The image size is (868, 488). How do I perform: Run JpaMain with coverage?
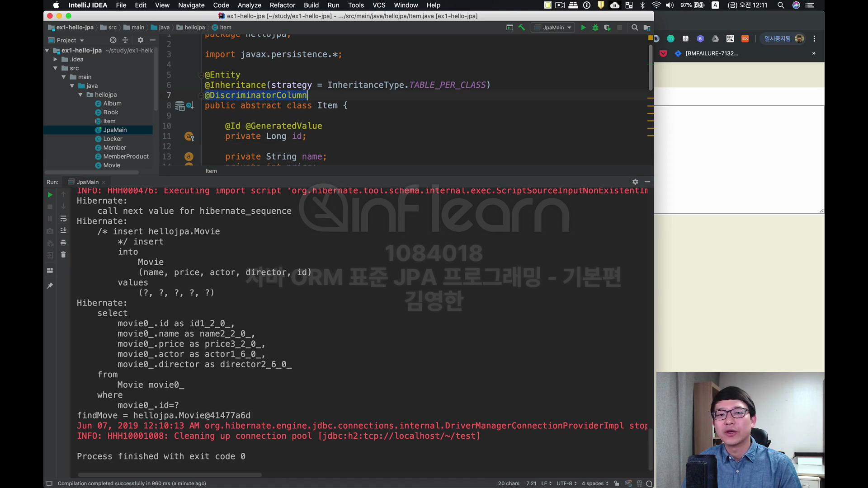point(607,28)
